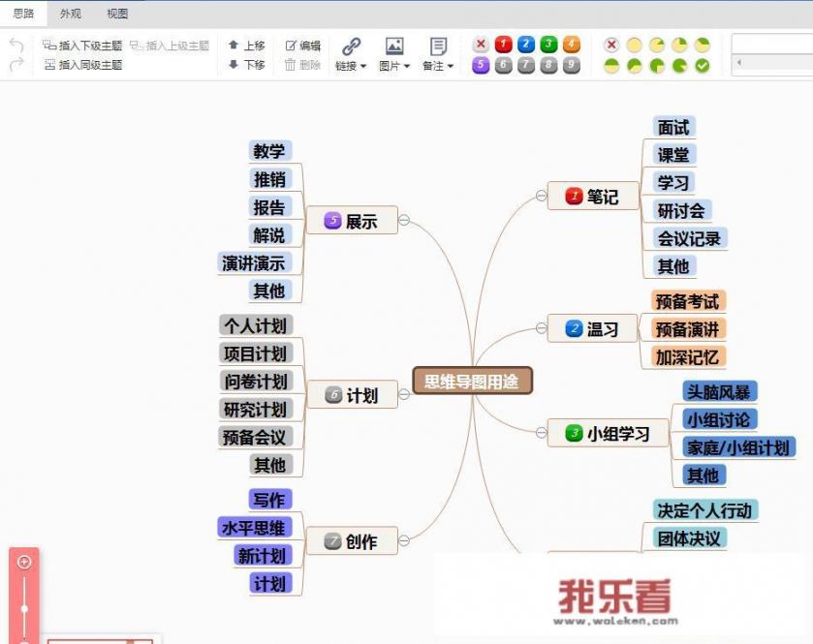Open the 备注 note dropdown
813x644 pixels.
[x=438, y=66]
